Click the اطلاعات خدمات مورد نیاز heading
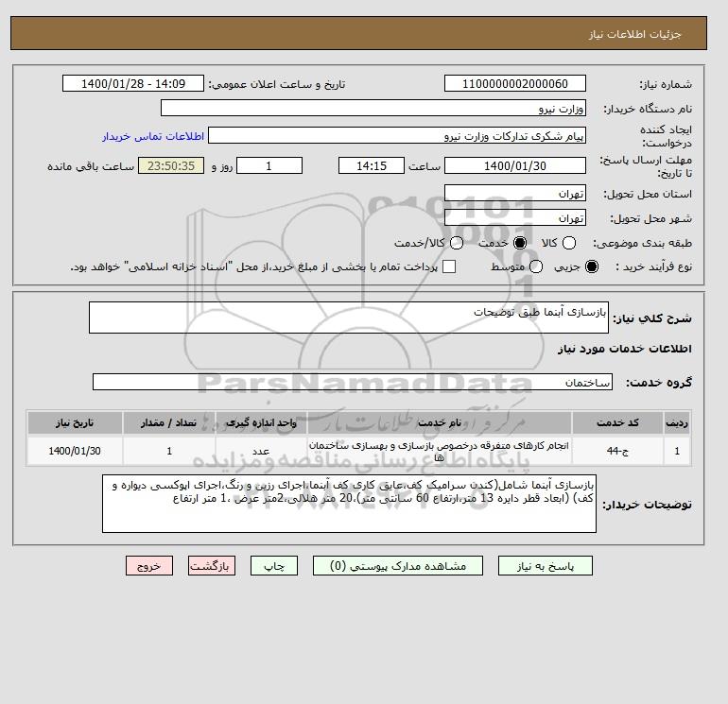The image size is (728, 704). click(x=624, y=349)
